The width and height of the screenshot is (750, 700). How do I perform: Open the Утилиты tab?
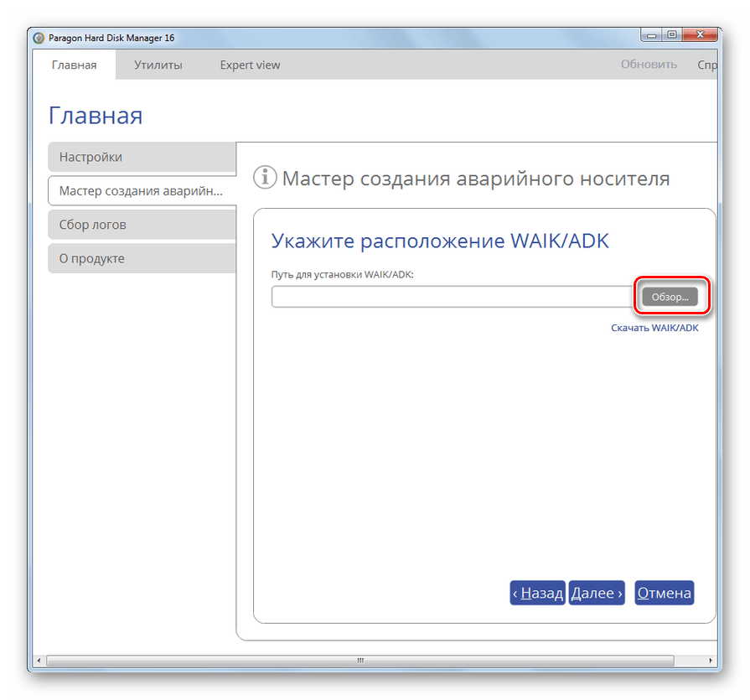point(158,65)
